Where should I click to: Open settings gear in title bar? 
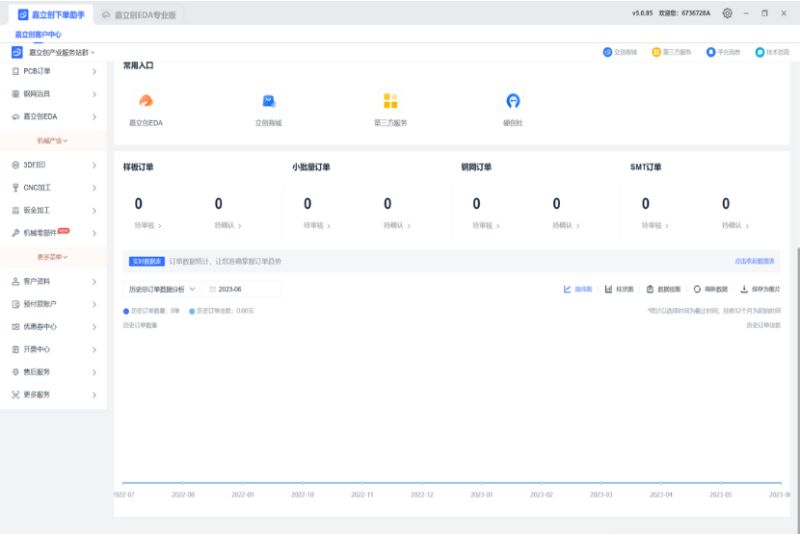pyautogui.click(x=727, y=13)
